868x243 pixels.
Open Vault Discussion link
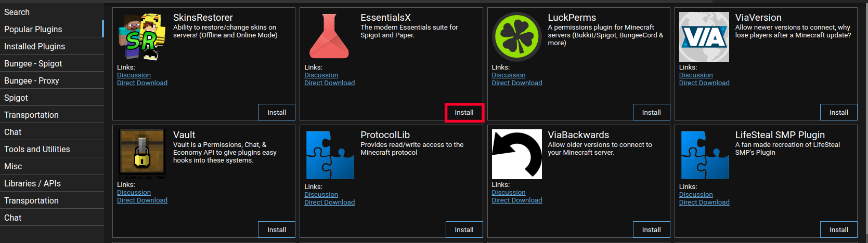(x=134, y=193)
